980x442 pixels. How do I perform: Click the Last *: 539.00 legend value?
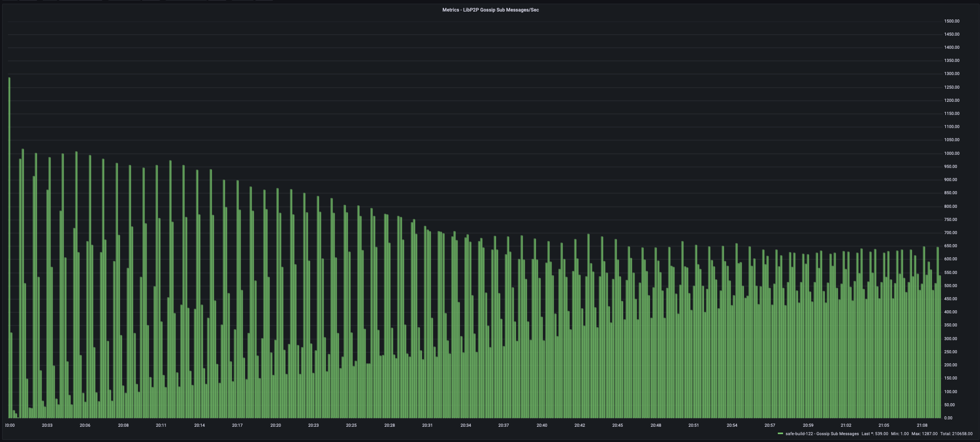pos(875,434)
